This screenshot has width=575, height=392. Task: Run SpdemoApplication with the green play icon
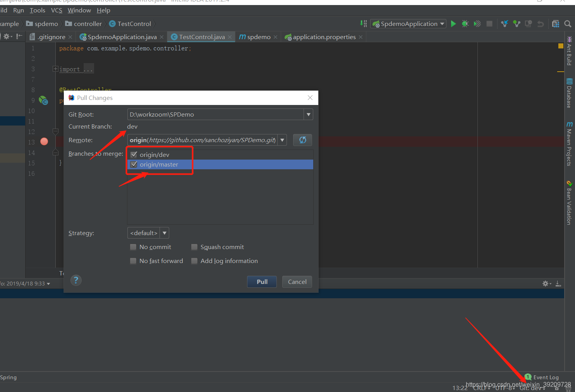[453, 24]
